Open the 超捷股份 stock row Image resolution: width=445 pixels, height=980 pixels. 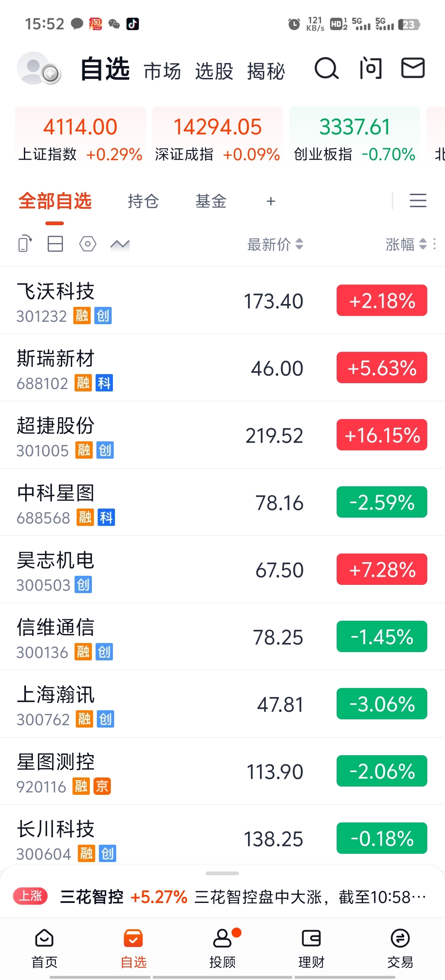[222, 435]
